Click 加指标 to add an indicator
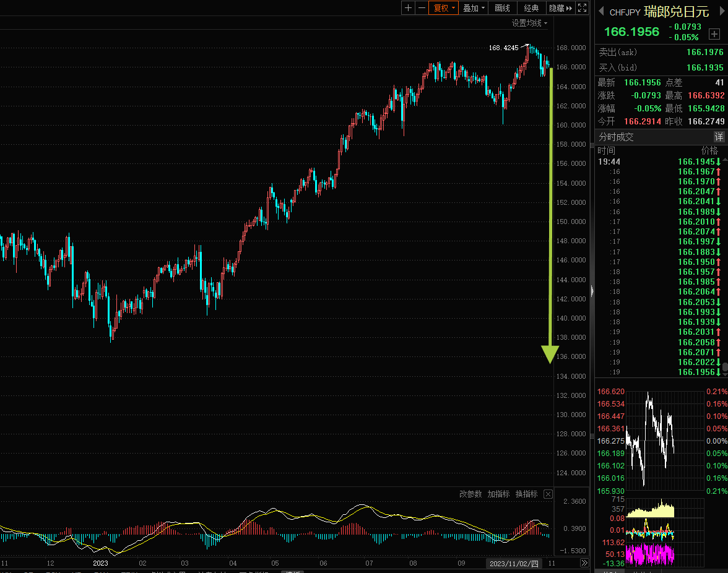The width and height of the screenshot is (728, 573). point(498,494)
